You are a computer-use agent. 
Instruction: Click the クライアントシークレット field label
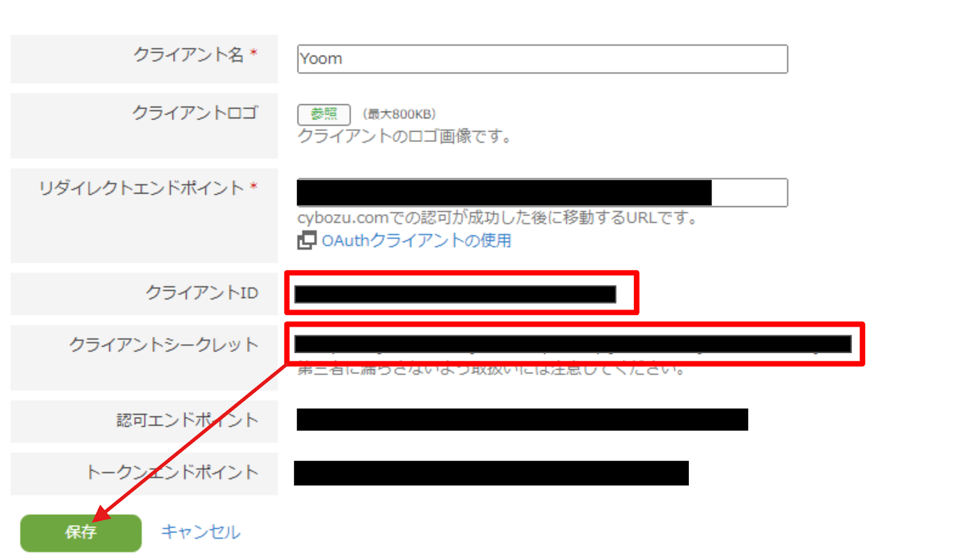click(x=164, y=345)
